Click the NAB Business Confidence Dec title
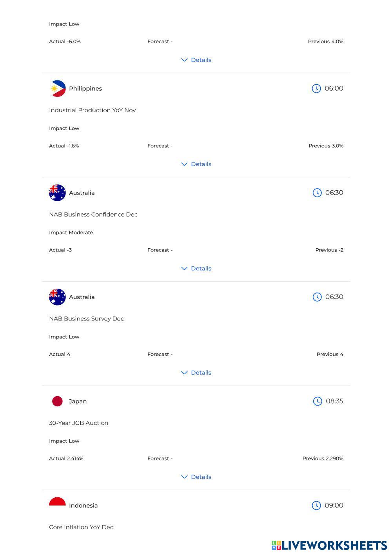Image resolution: width=392 pixels, height=555 pixels. (93, 215)
